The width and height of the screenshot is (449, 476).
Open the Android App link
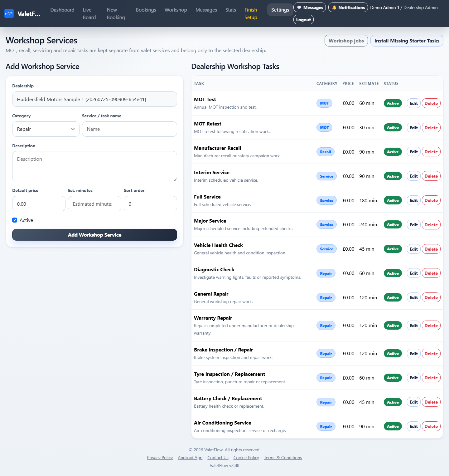click(x=190, y=458)
